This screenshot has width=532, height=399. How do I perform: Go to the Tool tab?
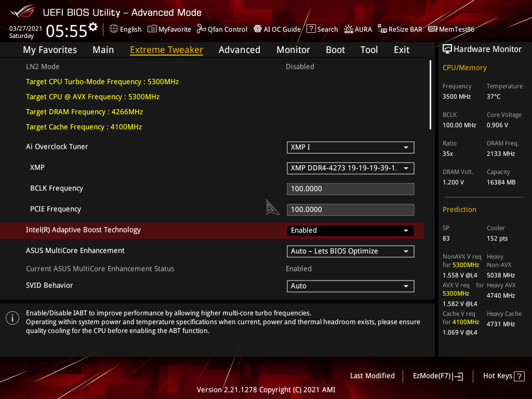click(x=369, y=50)
